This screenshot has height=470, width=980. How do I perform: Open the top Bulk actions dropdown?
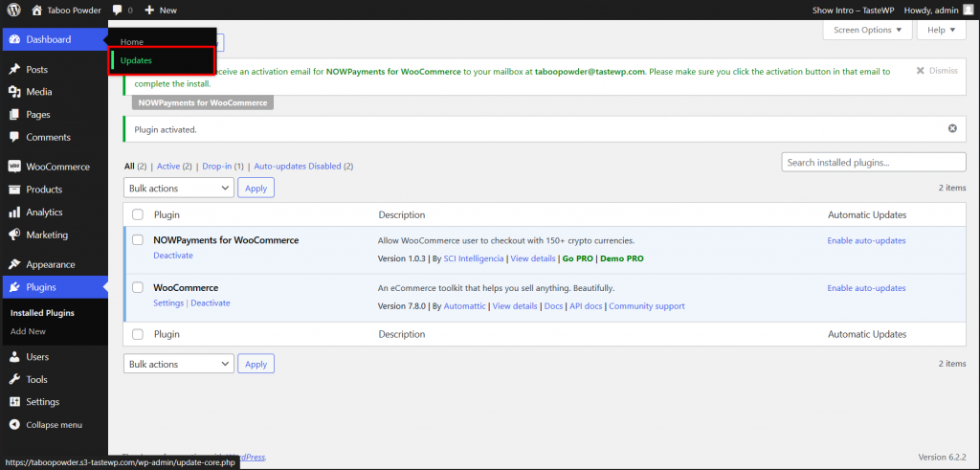[x=178, y=189]
